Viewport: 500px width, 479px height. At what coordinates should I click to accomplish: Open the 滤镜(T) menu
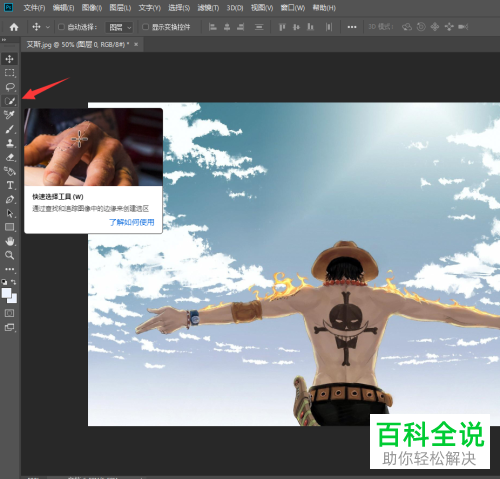pyautogui.click(x=208, y=8)
